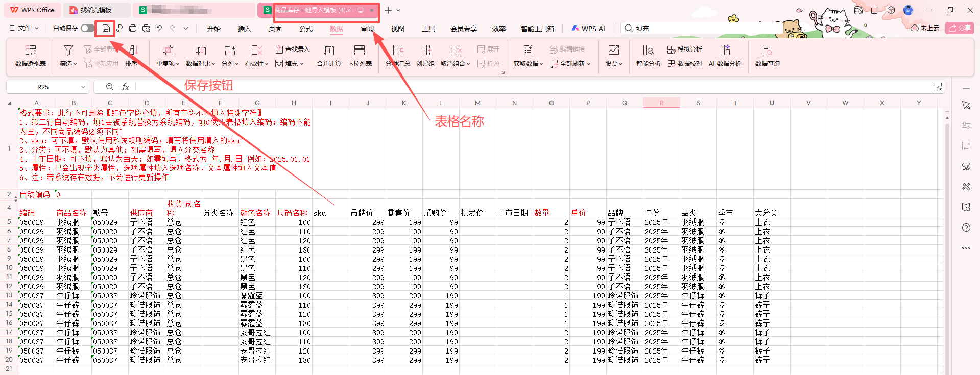
Task: Click the selection pointer icon in right sidebar
Action: (x=966, y=105)
